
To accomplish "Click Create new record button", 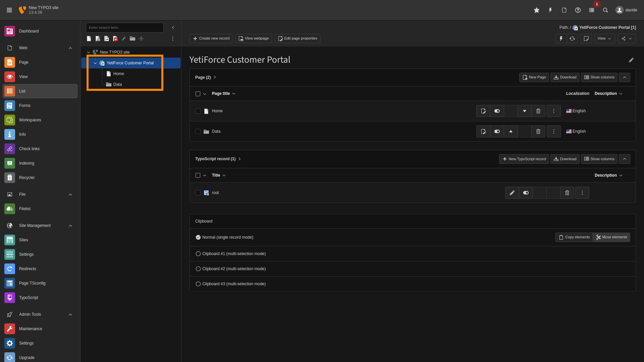I will point(211,39).
